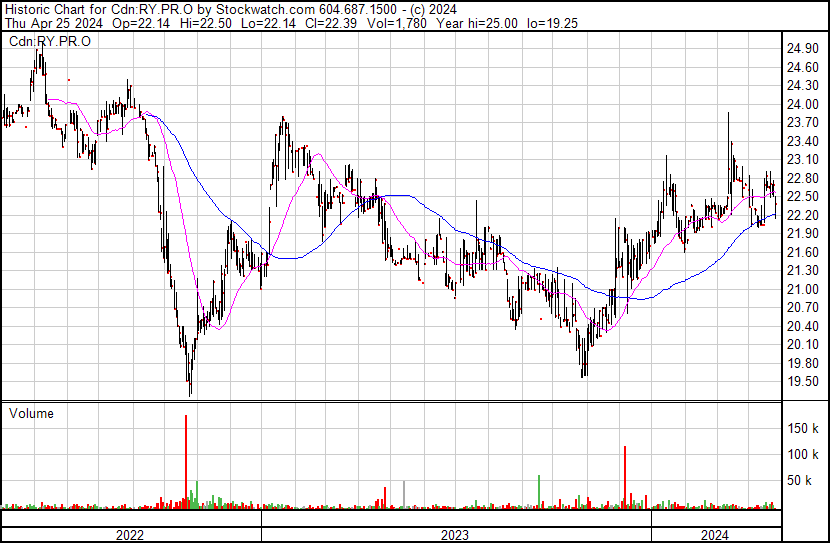Image resolution: width=830 pixels, height=543 pixels.
Task: Click the 21.30 price axis label
Action: (803, 270)
